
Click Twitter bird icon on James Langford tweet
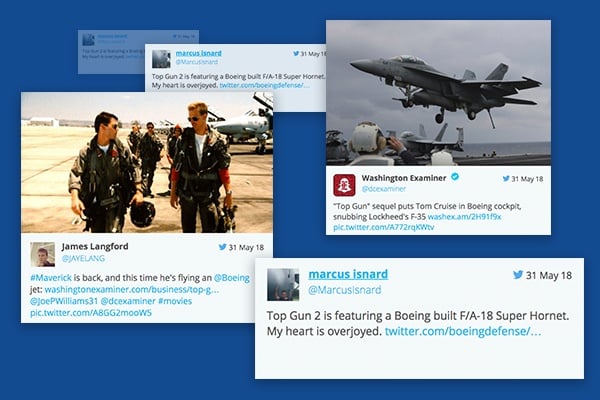pos(222,247)
